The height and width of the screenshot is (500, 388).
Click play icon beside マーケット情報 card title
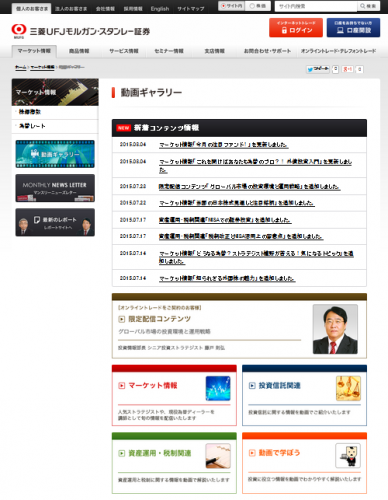[x=122, y=386]
